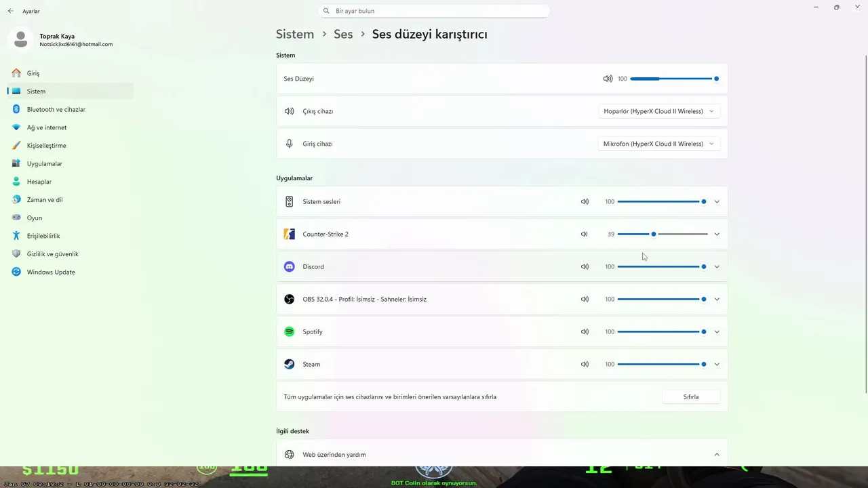The image size is (868, 488).
Task: Click the Spotify app icon
Action: 290,331
